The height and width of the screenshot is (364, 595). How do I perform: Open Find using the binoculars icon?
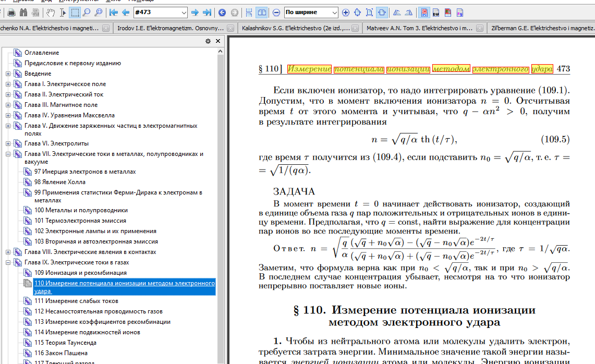(x=23, y=13)
